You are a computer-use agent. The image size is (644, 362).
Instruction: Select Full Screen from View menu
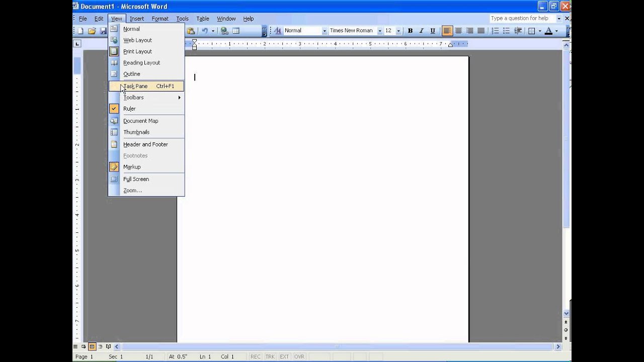(x=146, y=179)
